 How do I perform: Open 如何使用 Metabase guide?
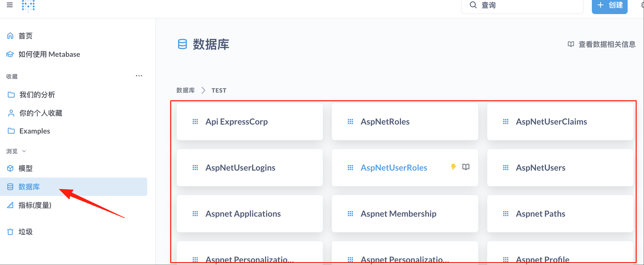point(49,54)
